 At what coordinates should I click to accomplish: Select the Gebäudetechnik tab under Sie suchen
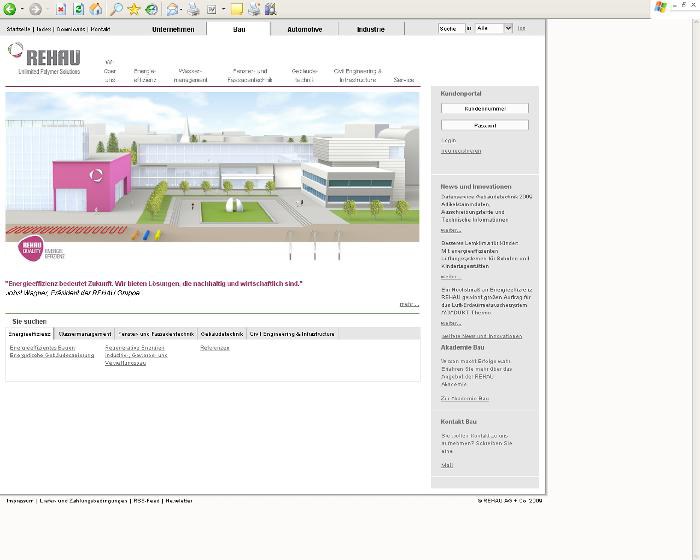(x=221, y=334)
